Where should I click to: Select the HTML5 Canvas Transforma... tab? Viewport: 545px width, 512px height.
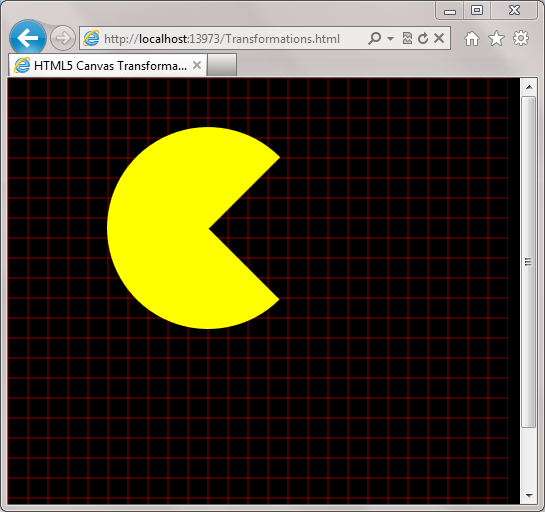108,65
